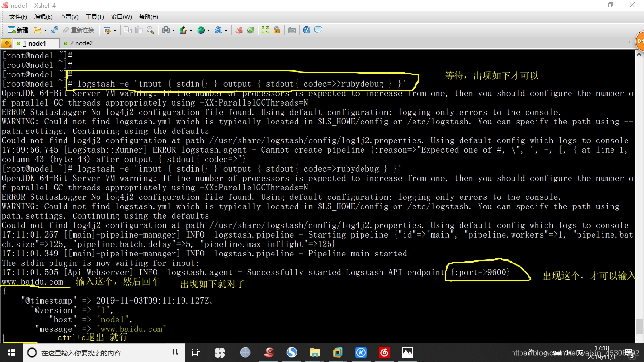The image size is (644, 362).
Task: Open Task View on the taskbar
Action: pyautogui.click(x=196, y=353)
